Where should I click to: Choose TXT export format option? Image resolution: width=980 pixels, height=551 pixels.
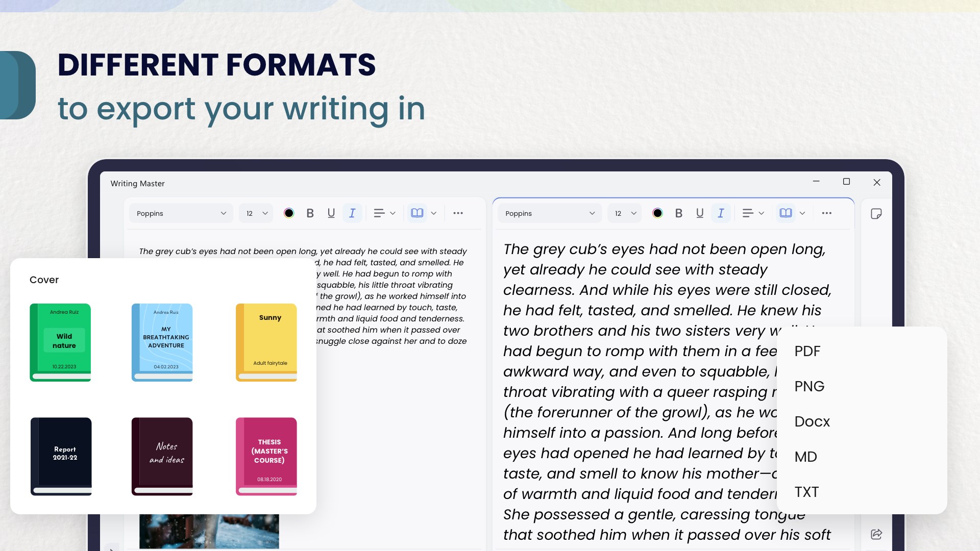tap(806, 492)
